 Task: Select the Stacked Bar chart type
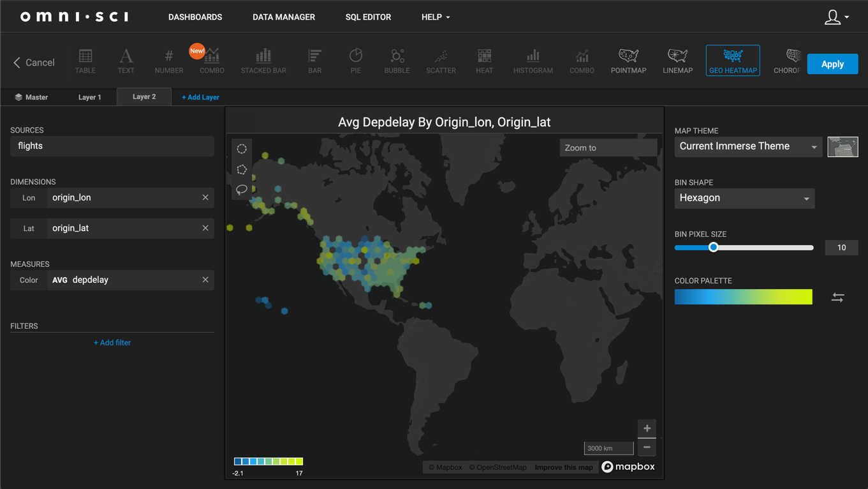coord(263,61)
